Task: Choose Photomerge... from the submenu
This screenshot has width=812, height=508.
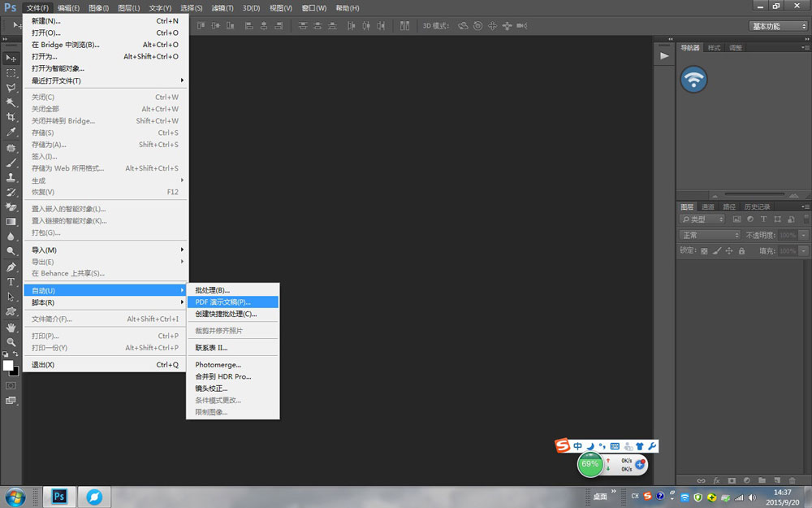Action: [x=233, y=365]
